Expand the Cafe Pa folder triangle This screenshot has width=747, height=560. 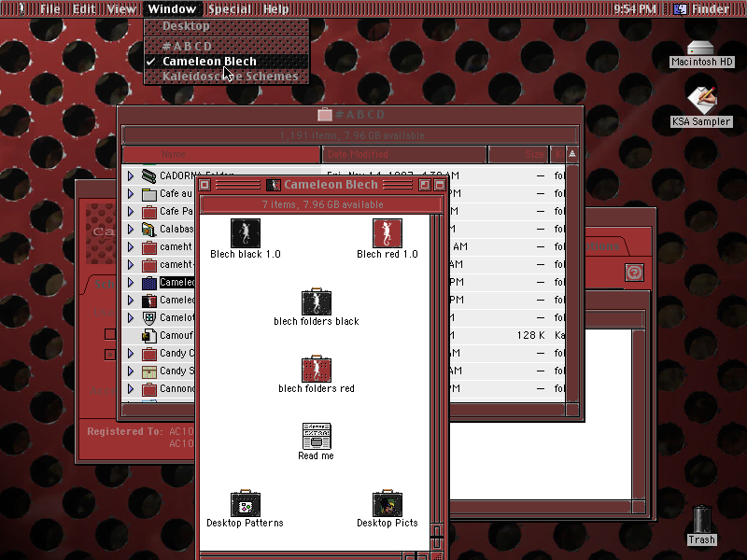(131, 212)
